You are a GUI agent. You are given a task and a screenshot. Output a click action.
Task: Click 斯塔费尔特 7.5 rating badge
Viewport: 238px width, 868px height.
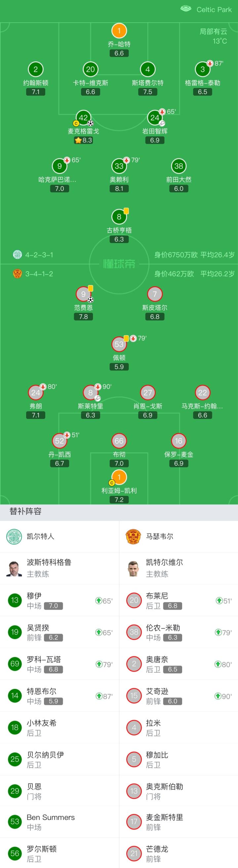click(147, 92)
